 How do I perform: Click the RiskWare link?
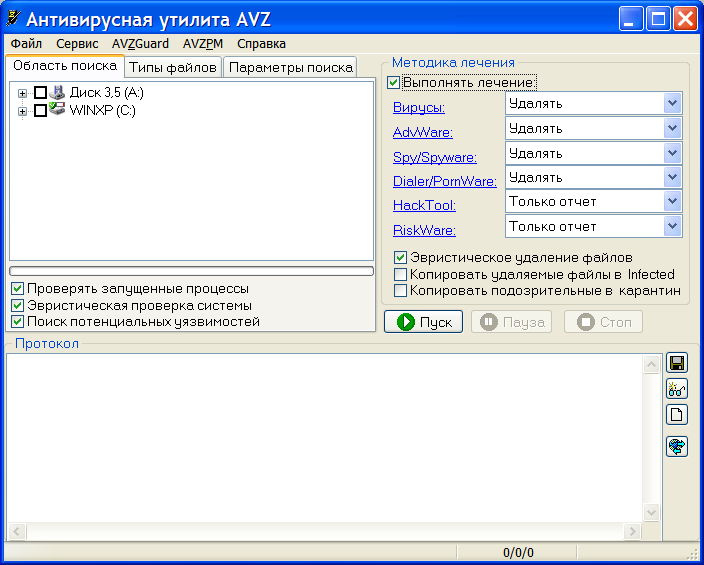point(424,230)
